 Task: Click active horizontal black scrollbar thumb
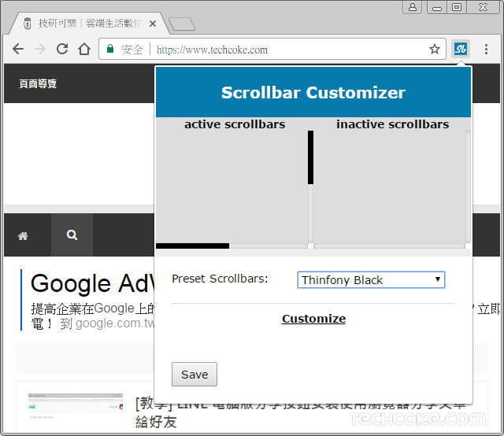click(x=192, y=246)
